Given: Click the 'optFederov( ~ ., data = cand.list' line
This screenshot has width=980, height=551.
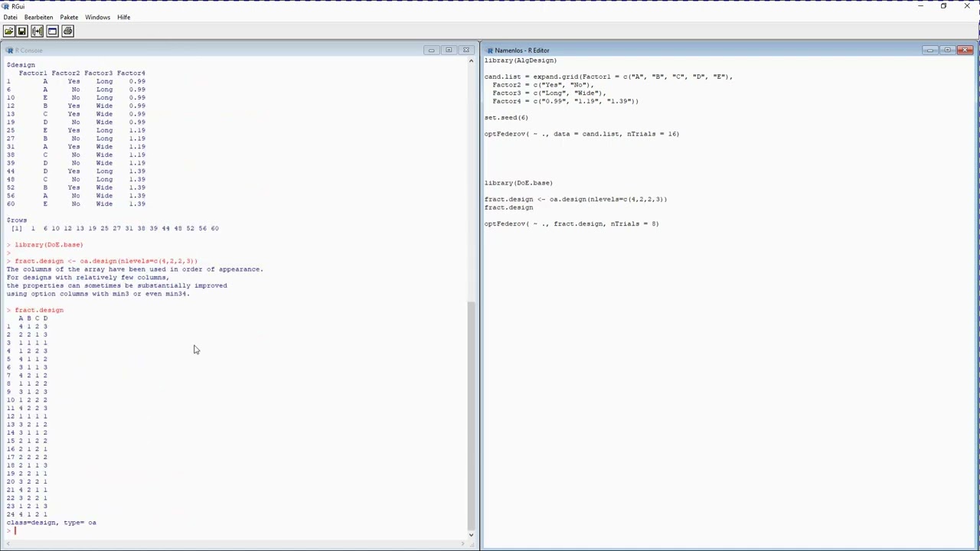Looking at the screenshot, I should click(582, 134).
